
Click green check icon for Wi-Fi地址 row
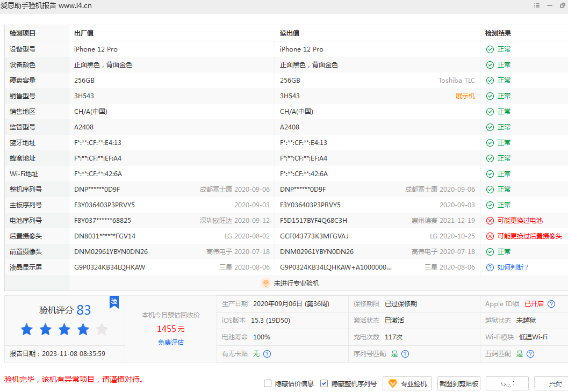pos(490,174)
